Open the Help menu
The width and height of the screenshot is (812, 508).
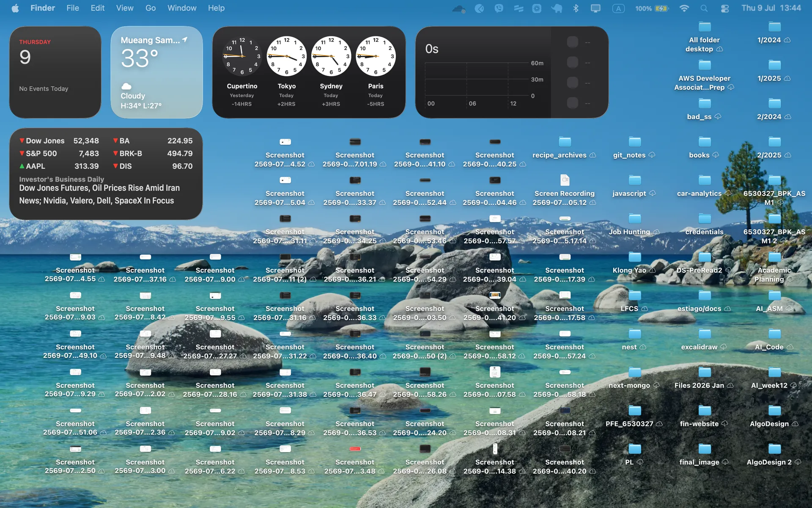(216, 8)
